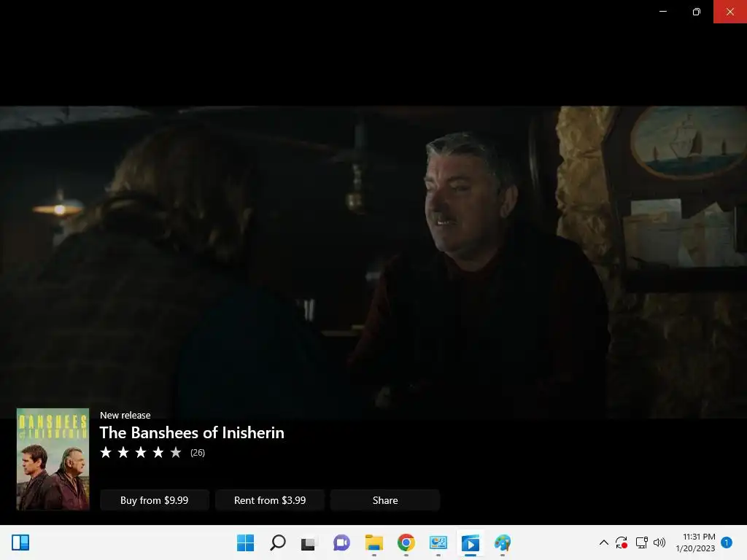Switch to Google Chrome on taskbar
The image size is (747, 560).
(406, 542)
